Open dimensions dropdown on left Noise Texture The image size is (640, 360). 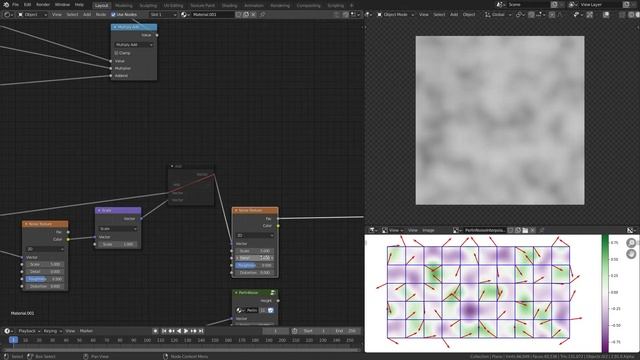(x=45, y=249)
